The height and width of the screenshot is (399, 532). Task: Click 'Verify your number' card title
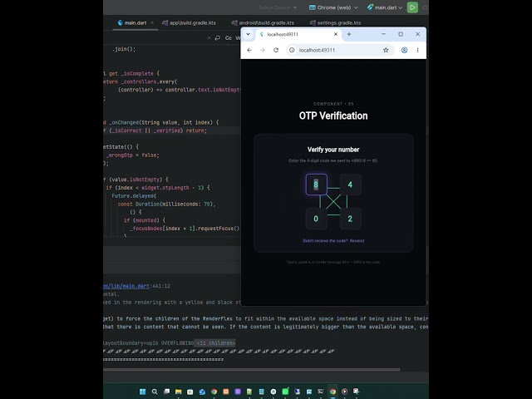tap(333, 150)
